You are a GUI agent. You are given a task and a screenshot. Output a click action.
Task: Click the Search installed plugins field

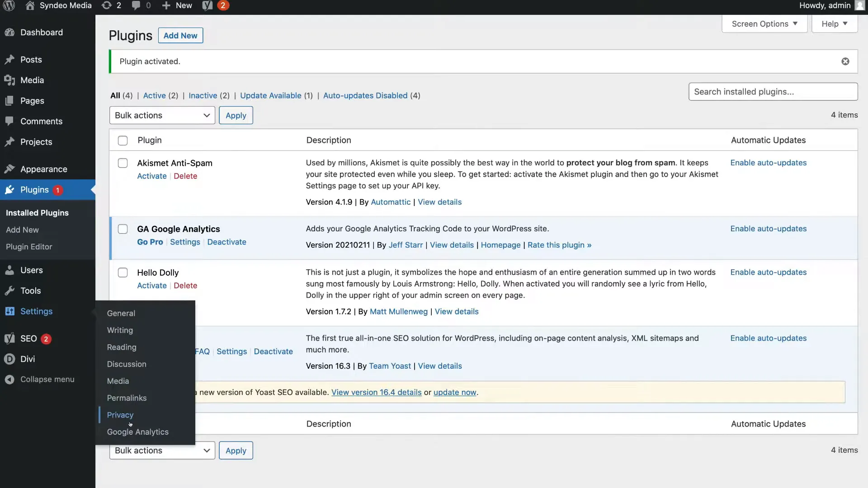click(x=773, y=92)
